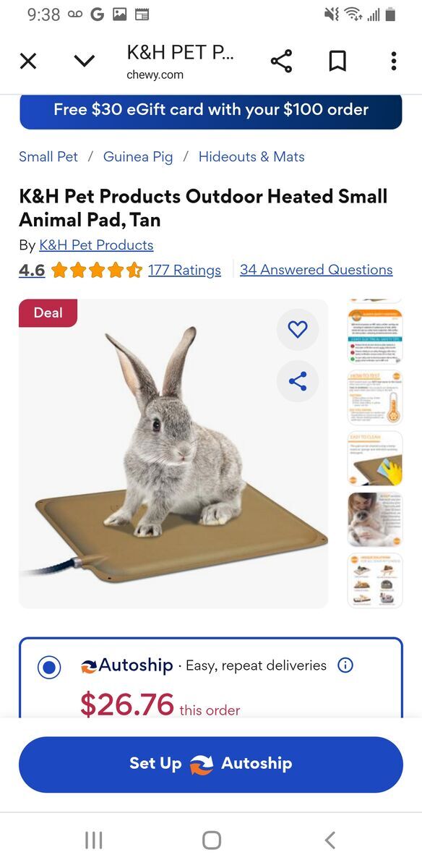Tap the Set Up Autoship button

click(x=211, y=764)
